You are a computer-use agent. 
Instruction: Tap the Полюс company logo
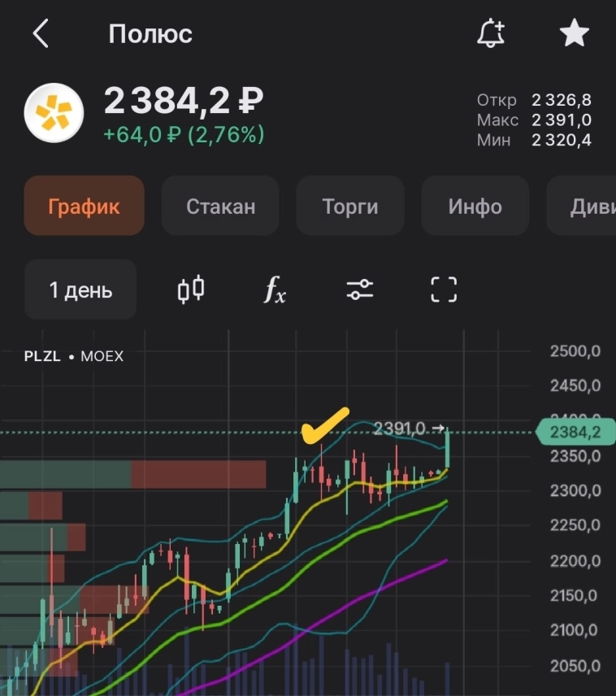[x=54, y=114]
